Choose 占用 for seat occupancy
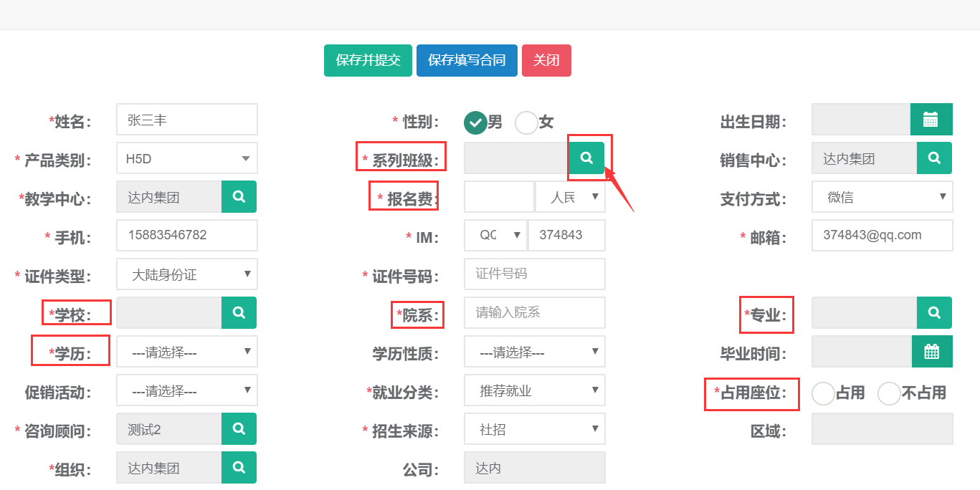 [x=823, y=393]
